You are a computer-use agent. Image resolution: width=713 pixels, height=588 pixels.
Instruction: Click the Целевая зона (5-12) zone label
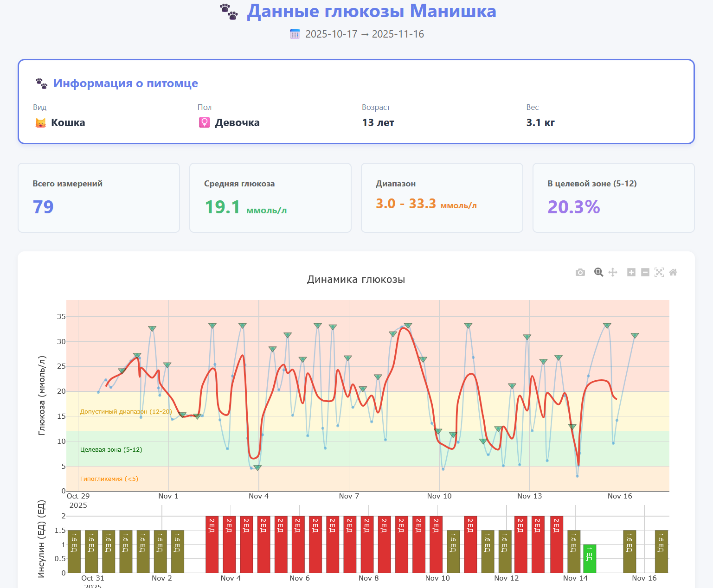coord(111,450)
